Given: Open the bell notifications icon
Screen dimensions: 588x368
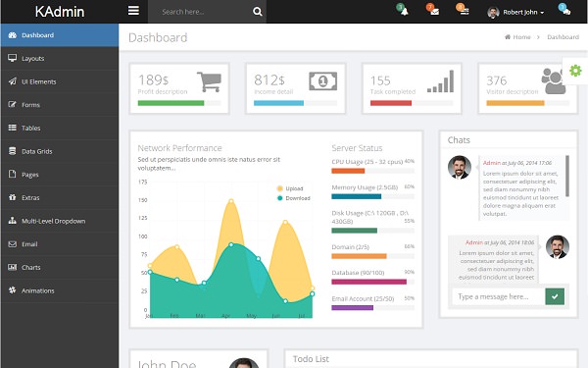Looking at the screenshot, I should [404, 11].
